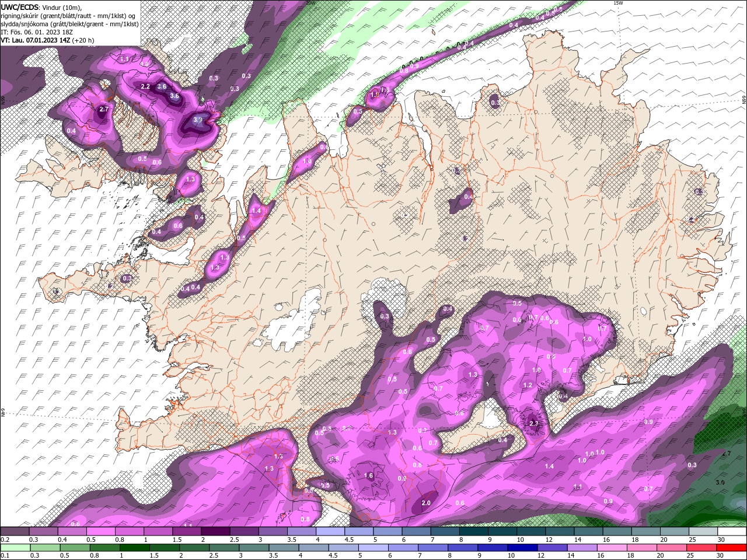Image resolution: width=747 pixels, height=560 pixels.
Task: Click the 'VT: Lau. 07.01.2023 14Z (+20 h)' line
Action: click(47, 40)
